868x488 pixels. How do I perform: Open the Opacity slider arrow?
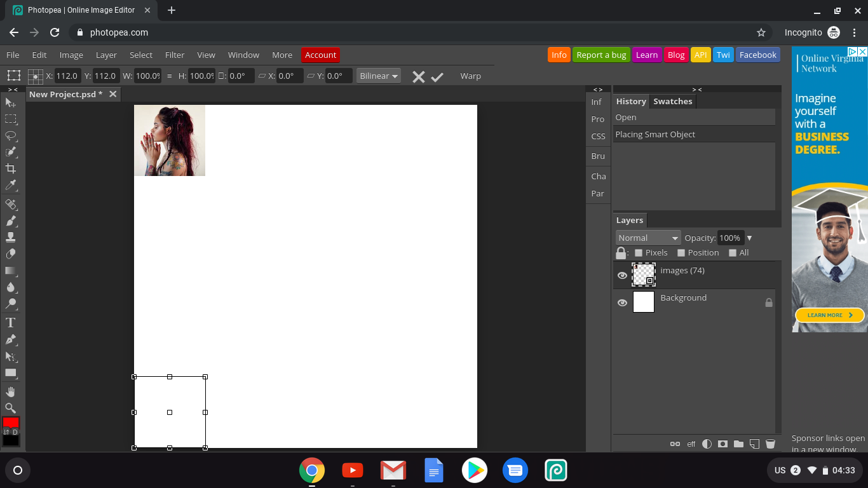click(749, 238)
